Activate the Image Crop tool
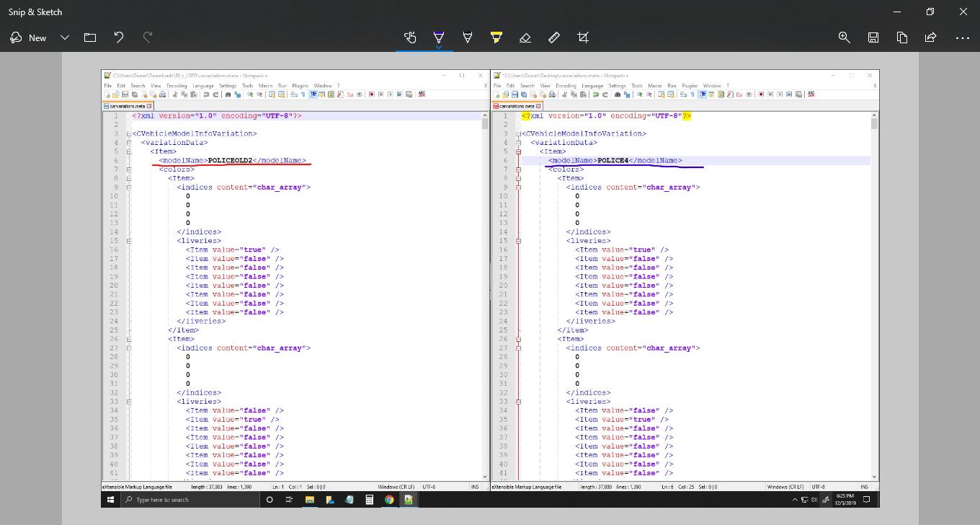The height and width of the screenshot is (525, 980). click(x=583, y=37)
